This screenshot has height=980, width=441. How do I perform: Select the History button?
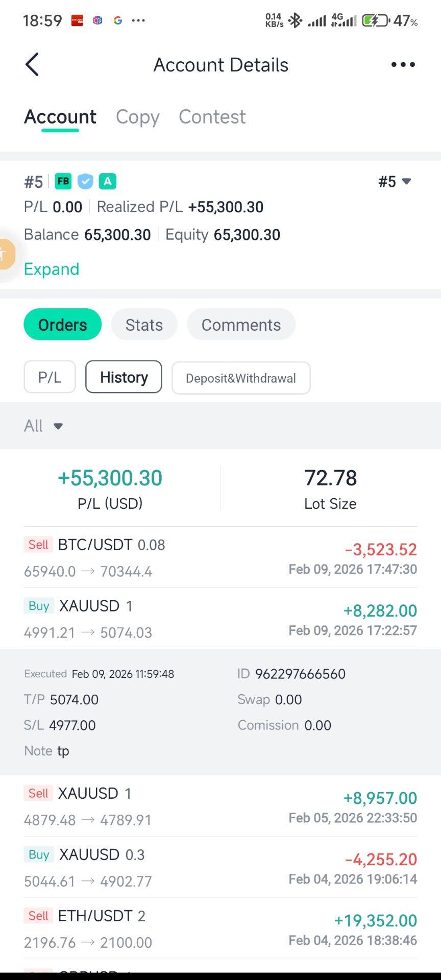[124, 377]
